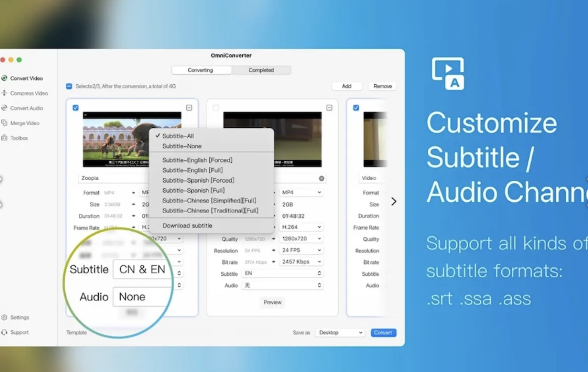Image resolution: width=588 pixels, height=372 pixels.
Task: Open the Settings gear
Action: [x=19, y=317]
